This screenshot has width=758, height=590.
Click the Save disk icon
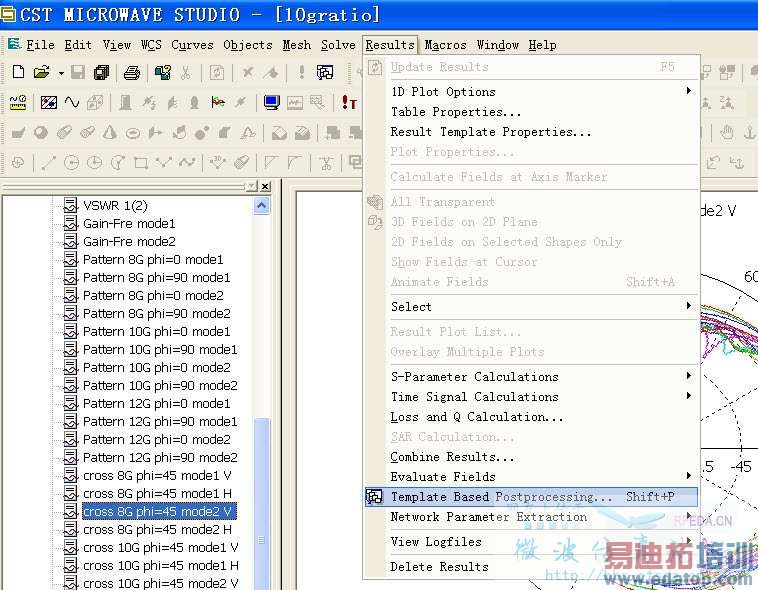[78, 72]
